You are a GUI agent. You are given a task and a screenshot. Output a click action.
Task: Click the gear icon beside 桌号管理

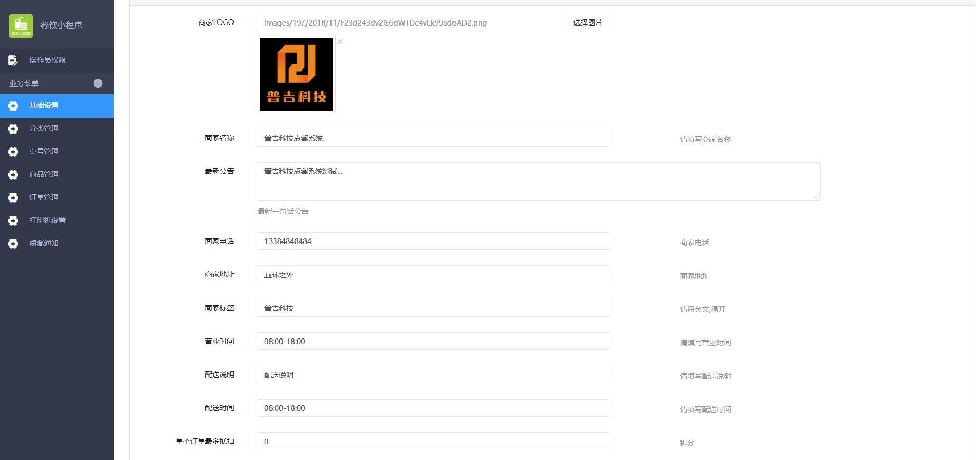(13, 152)
